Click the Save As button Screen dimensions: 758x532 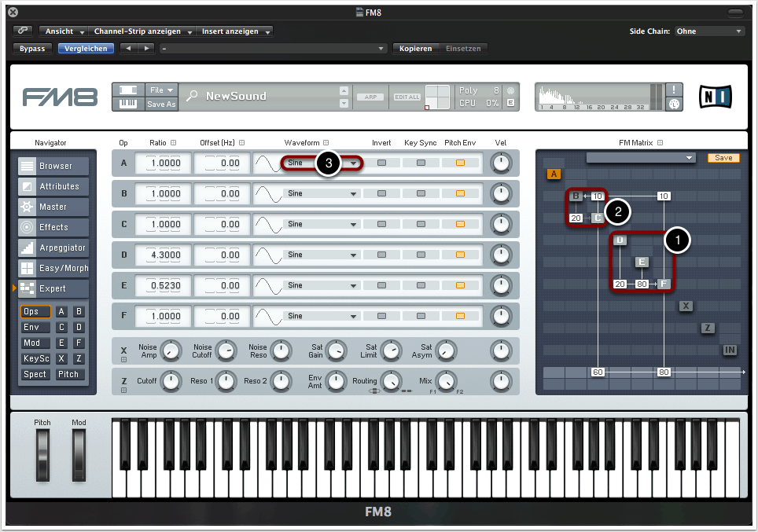coord(162,104)
